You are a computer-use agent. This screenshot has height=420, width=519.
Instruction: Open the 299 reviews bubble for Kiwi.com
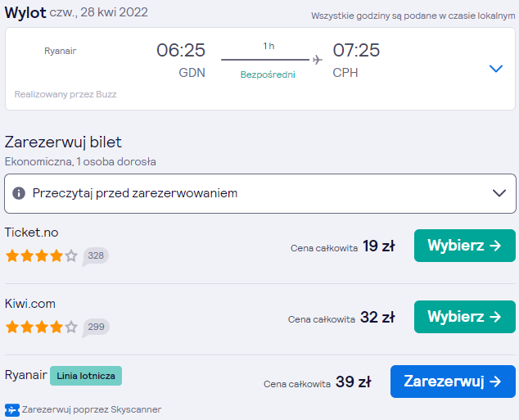(96, 327)
